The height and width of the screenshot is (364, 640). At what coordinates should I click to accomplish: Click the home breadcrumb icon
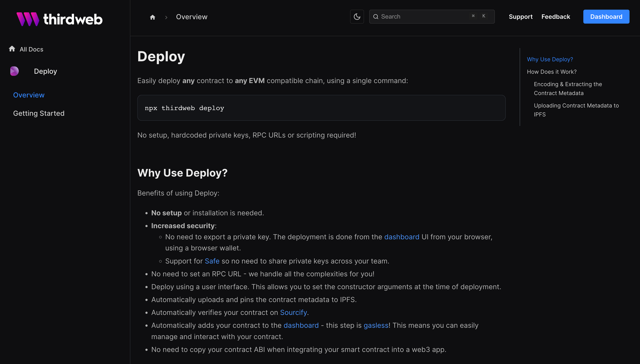[x=153, y=17]
